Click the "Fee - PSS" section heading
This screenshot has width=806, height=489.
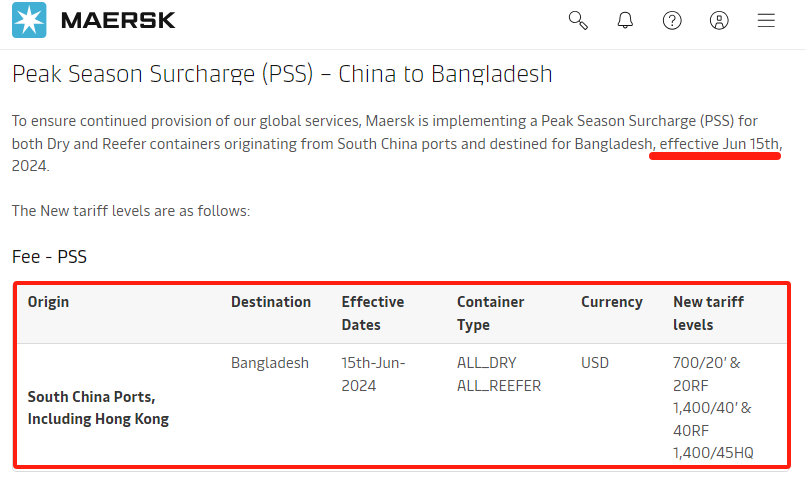49,257
